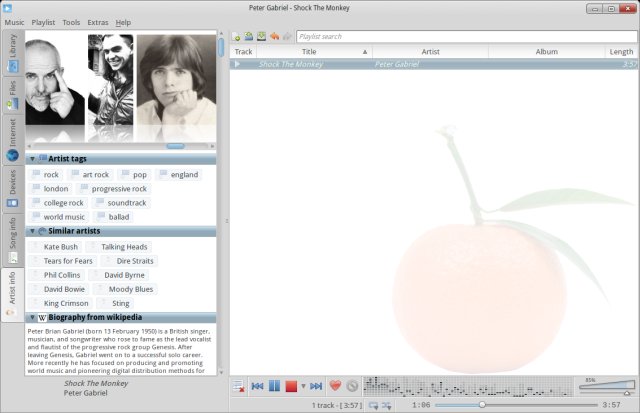This screenshot has width=640, height=413.
Task: Collapse the Artist tags section
Action: tap(32, 159)
